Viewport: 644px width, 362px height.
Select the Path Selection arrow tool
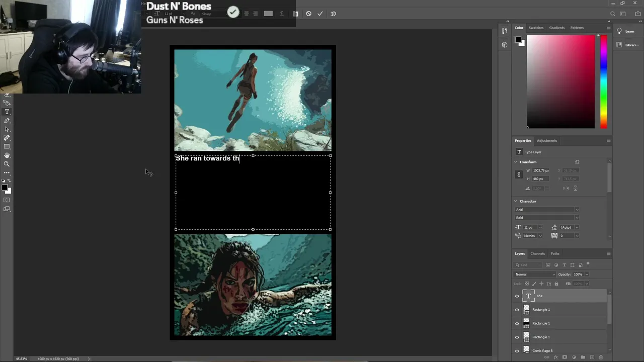[7, 129]
